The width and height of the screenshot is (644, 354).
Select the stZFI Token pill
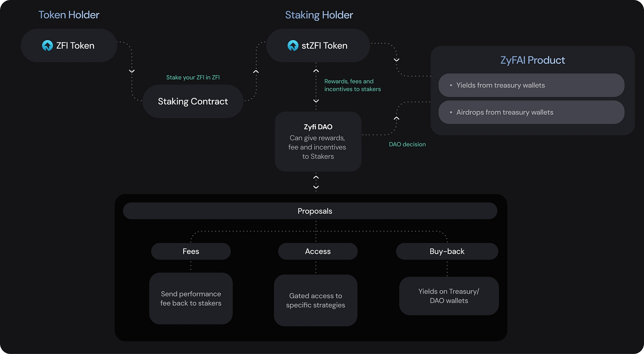point(318,46)
